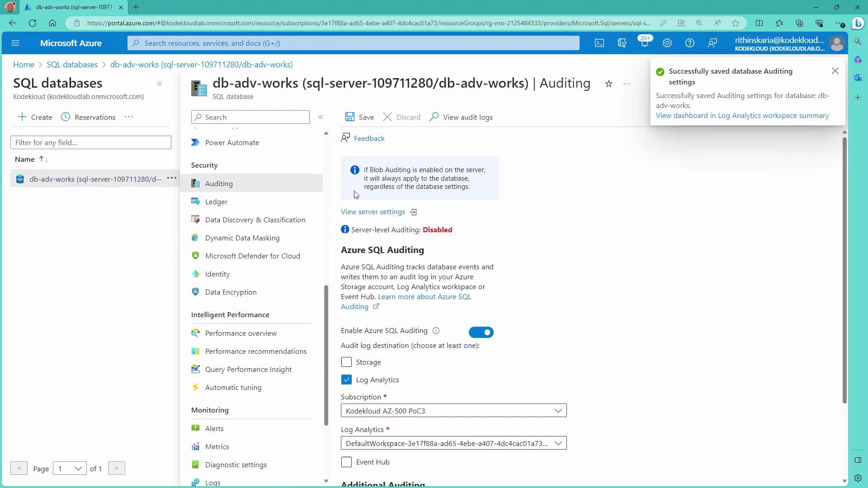868x488 pixels.
Task: Save the auditing configuration
Action: coord(359,117)
